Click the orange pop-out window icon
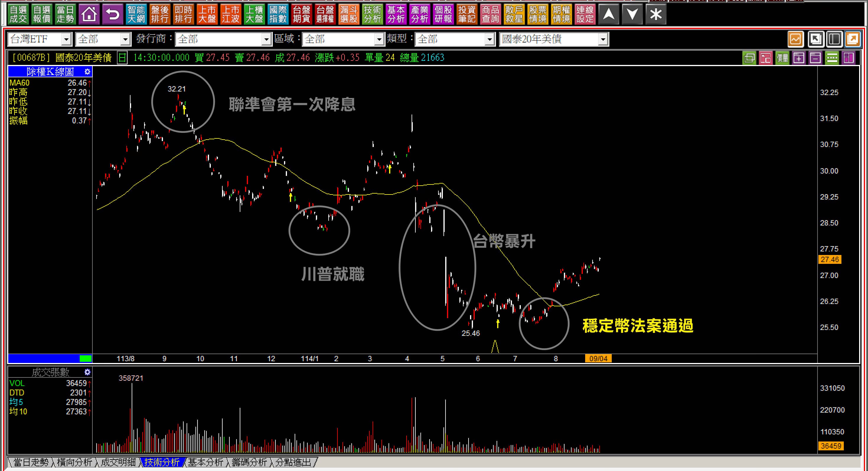This screenshot has height=471, width=868. [853, 40]
